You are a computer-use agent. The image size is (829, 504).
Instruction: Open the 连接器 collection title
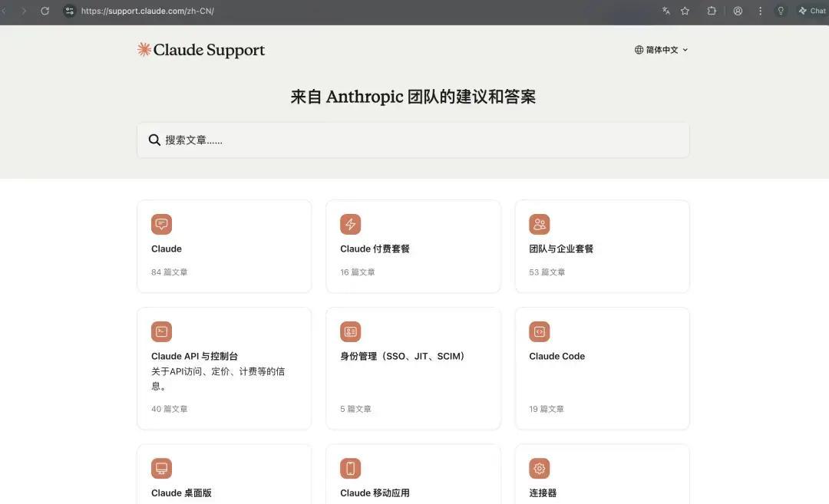pyautogui.click(x=543, y=493)
